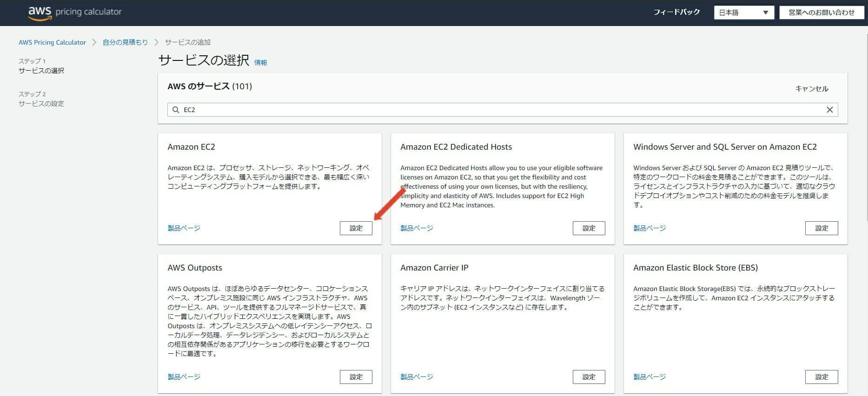Open 製品ページ link for AWS Outposts
This screenshot has height=396, width=868.
tap(184, 377)
